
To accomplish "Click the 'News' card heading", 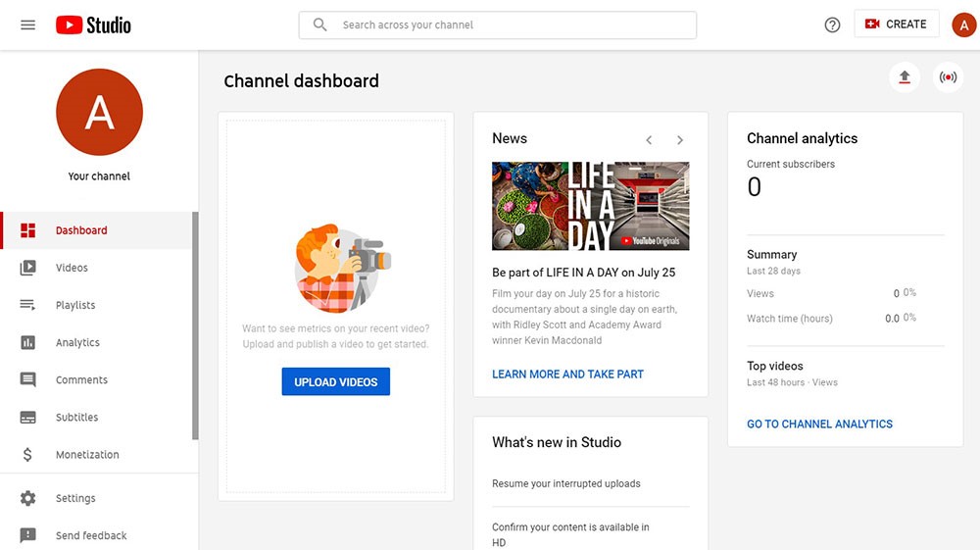I will point(510,138).
